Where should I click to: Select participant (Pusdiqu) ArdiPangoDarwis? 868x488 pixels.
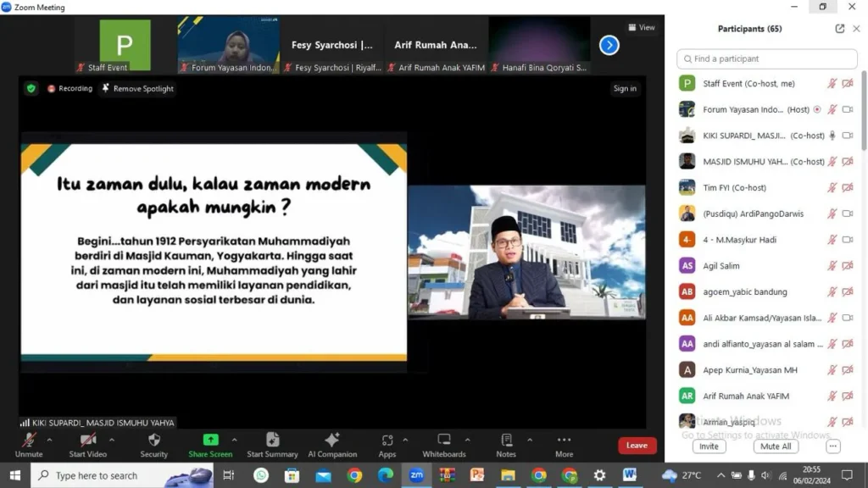(x=766, y=213)
